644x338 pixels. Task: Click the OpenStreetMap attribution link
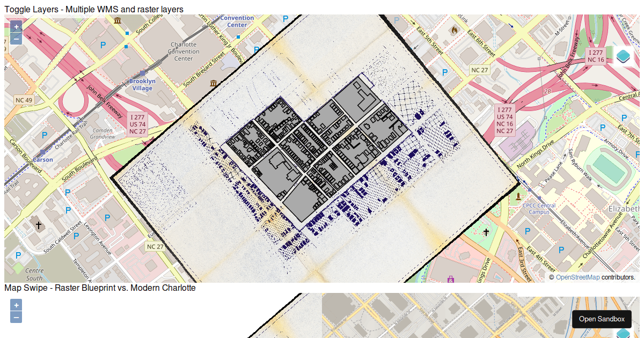[x=577, y=277]
